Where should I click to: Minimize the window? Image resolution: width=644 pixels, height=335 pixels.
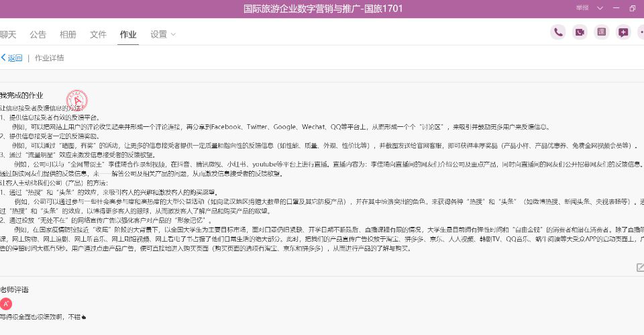coord(614,8)
